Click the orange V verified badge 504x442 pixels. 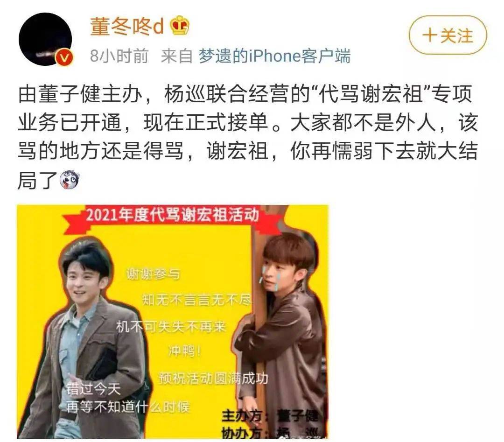(64, 57)
